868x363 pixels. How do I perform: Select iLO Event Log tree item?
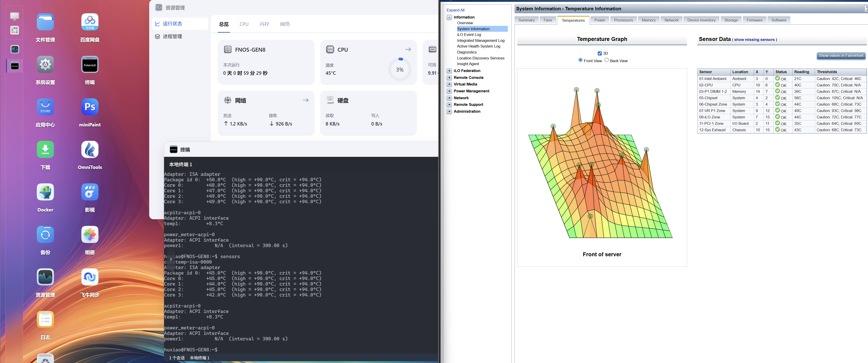pos(469,35)
